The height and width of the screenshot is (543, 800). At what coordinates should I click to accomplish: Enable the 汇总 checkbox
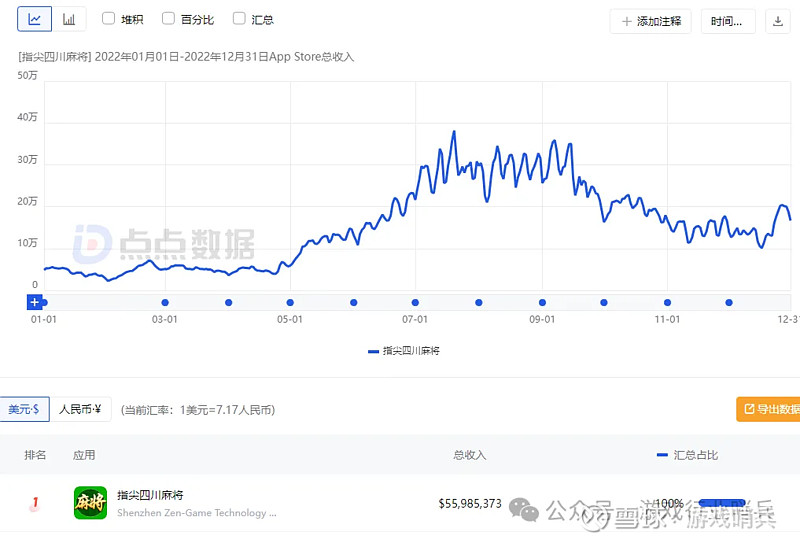tap(239, 19)
